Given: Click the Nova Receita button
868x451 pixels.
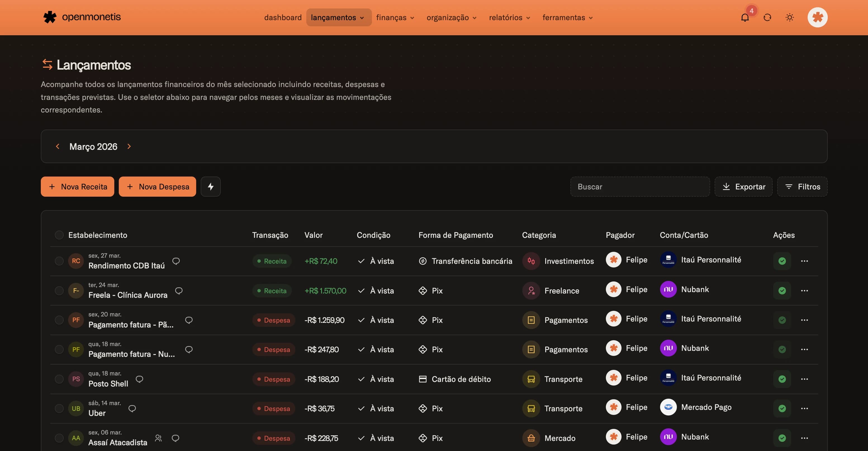Looking at the screenshot, I should point(77,187).
